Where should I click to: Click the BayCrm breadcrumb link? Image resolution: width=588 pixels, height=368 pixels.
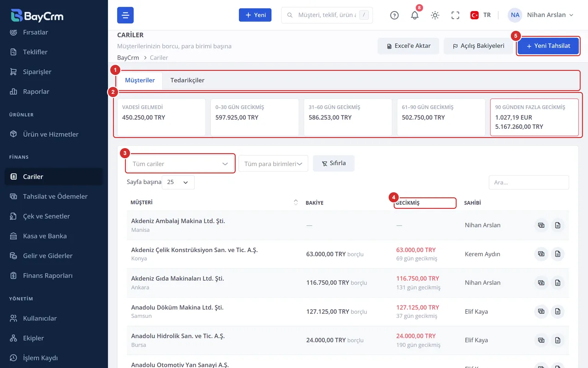click(128, 57)
